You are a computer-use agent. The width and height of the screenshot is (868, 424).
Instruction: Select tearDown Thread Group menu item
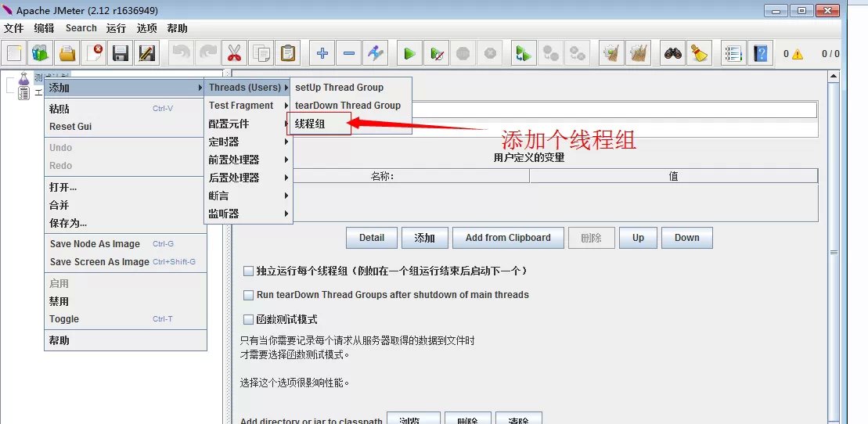coord(351,105)
